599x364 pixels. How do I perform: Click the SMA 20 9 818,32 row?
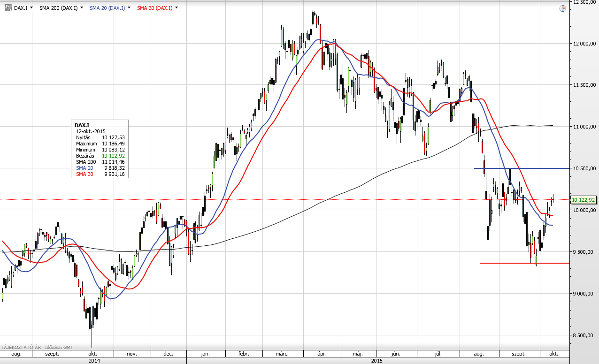[x=100, y=168]
